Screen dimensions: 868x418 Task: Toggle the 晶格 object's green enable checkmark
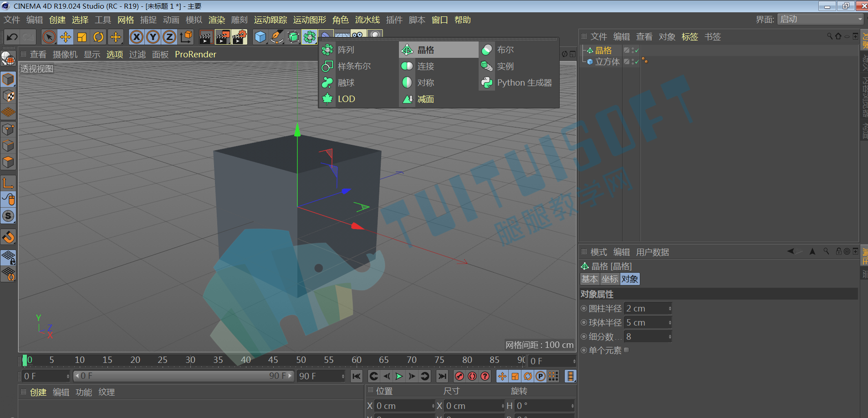(637, 50)
